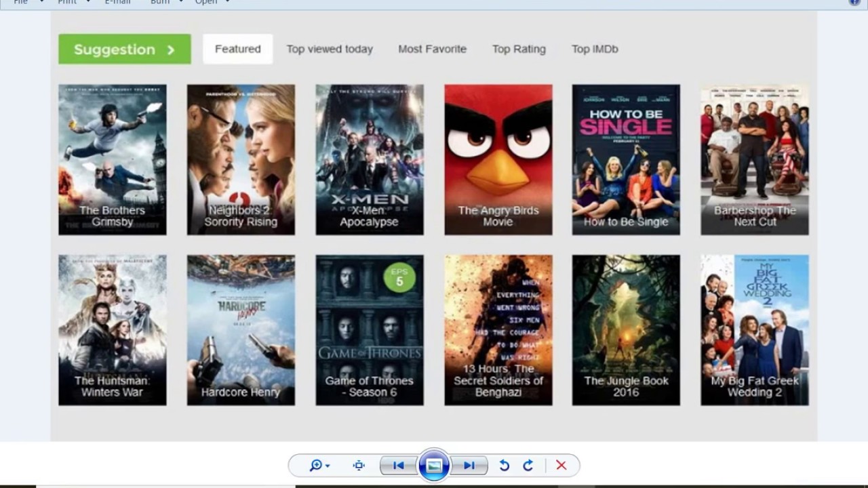Screen dimensions: 868x488
Task: Choose the How to Be Single poster
Action: (626, 160)
